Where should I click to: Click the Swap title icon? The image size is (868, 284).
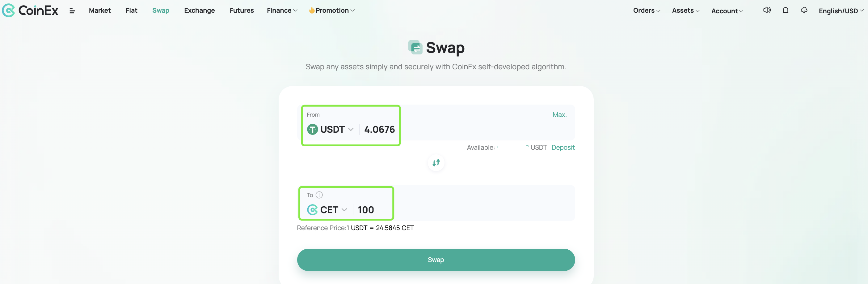pyautogui.click(x=415, y=48)
